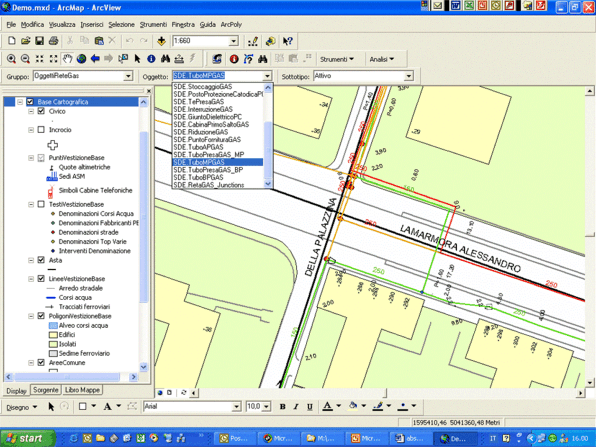Click the fill color paint bucket
The height and width of the screenshot is (447, 596).
pyautogui.click(x=353, y=407)
